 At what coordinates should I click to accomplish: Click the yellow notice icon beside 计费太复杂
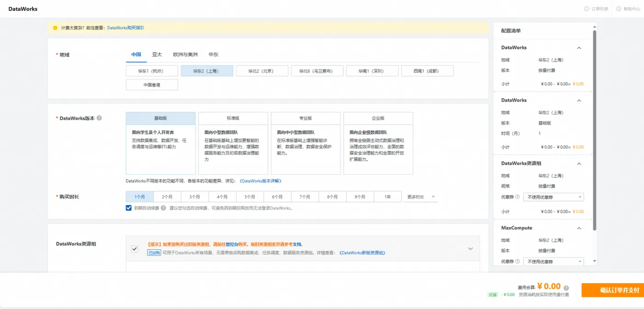(x=55, y=28)
